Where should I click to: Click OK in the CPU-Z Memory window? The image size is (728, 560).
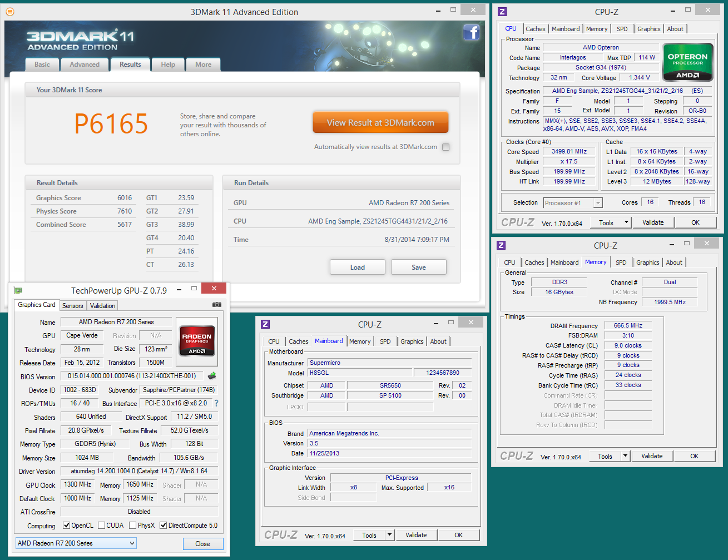point(694,456)
